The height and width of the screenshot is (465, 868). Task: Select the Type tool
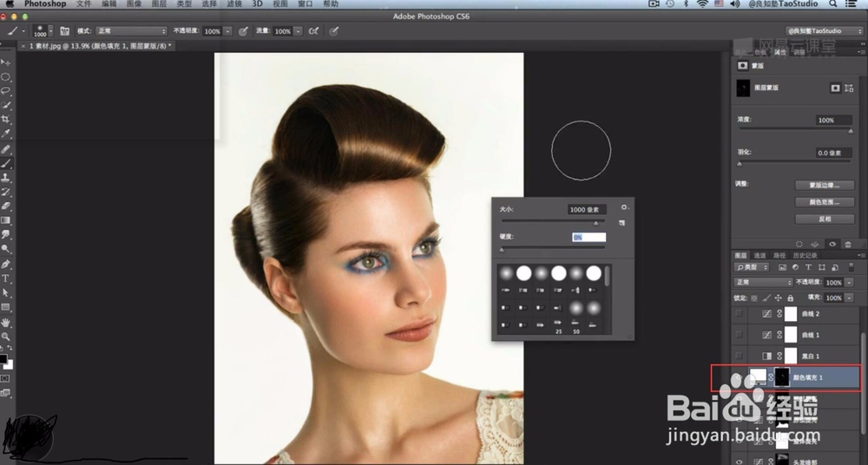coord(6,278)
